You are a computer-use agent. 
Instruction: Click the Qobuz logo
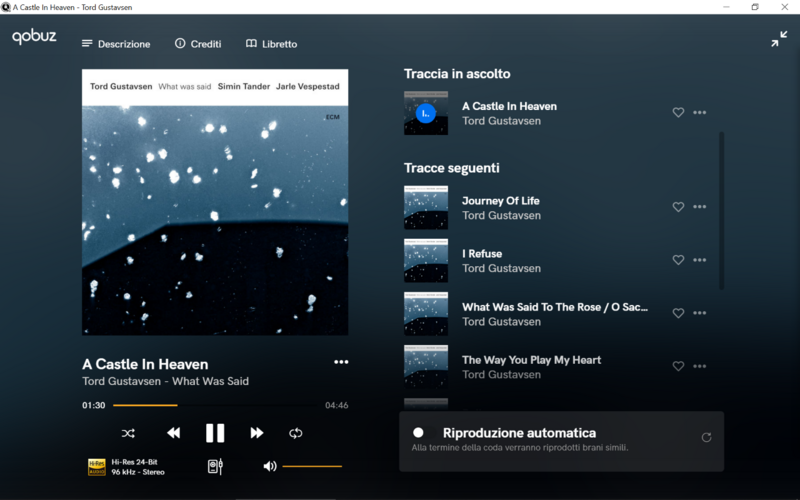click(34, 37)
